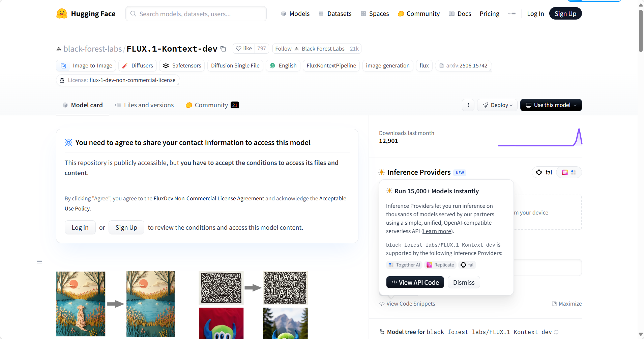
Task: Open the Use this model dropdown
Action: (x=551, y=105)
